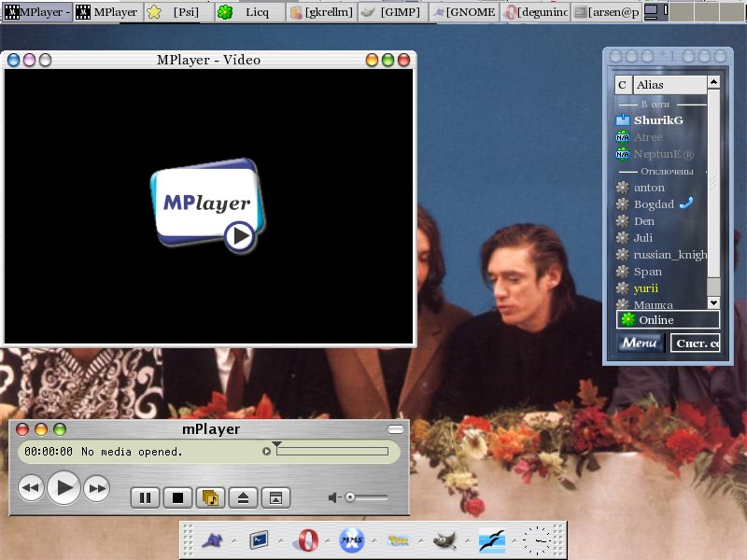The height and width of the screenshot is (560, 747).
Task: Launch the dolphin icon in the bottom dock
Action: [213, 540]
